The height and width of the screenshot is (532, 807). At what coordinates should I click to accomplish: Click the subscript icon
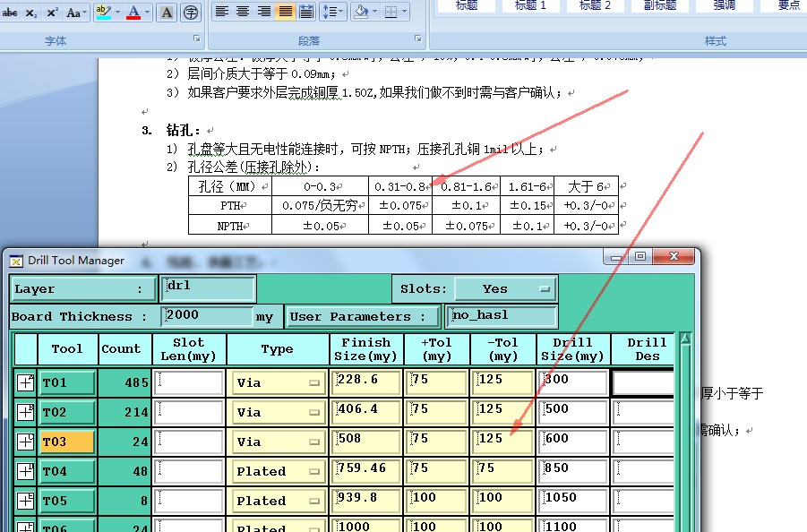(x=31, y=13)
